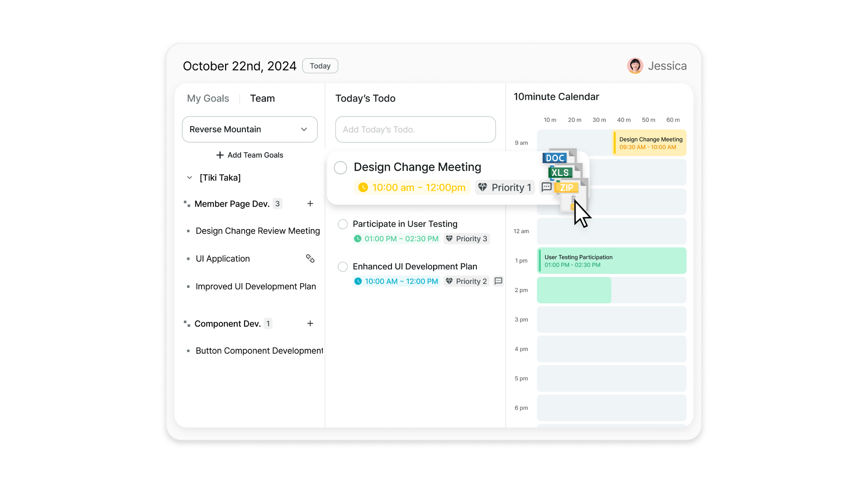
Task: Click plus icon next to Member Page Dev.
Action: (310, 204)
